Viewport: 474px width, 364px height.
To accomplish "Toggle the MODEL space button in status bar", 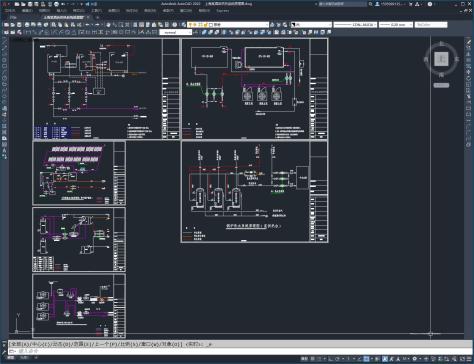I will coord(304,359).
